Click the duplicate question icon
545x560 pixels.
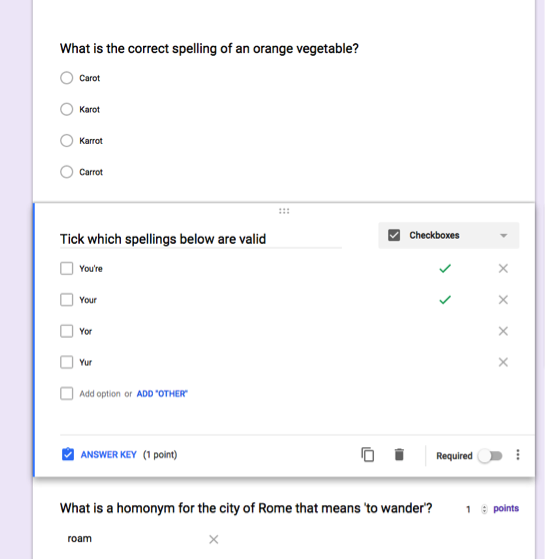368,455
